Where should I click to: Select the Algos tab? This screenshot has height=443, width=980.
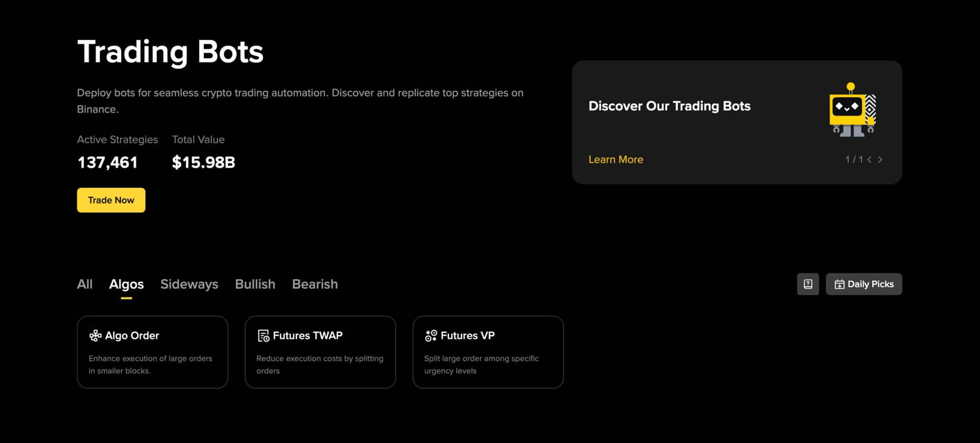point(126,284)
